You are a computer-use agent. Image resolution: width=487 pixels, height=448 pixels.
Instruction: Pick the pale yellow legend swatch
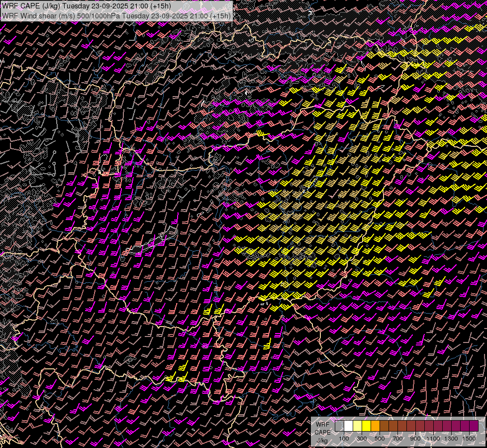357,426
